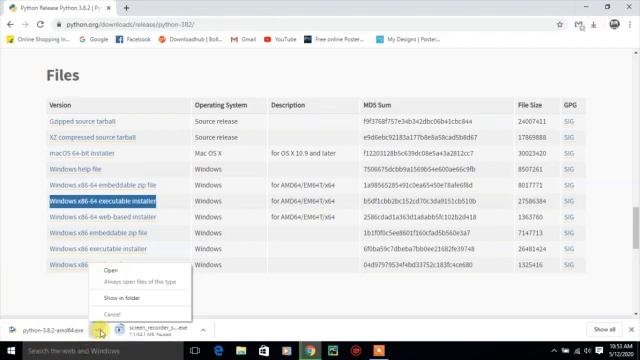
Task: Go back to the previous page
Action: pyautogui.click(x=10, y=24)
